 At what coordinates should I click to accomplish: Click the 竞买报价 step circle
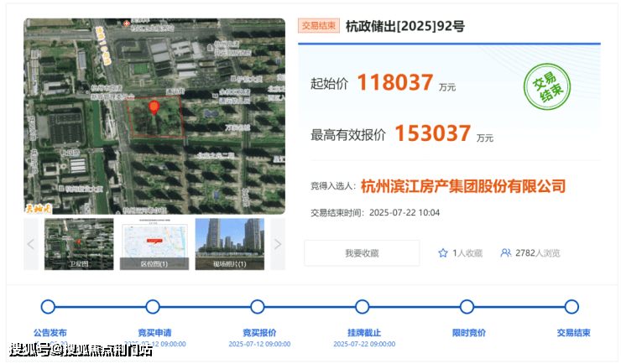click(258, 307)
